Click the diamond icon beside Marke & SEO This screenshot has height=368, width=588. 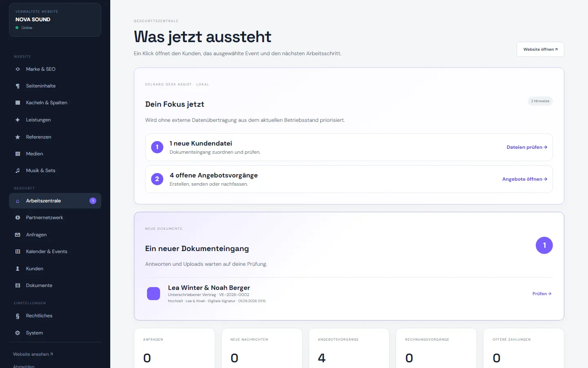coord(18,69)
